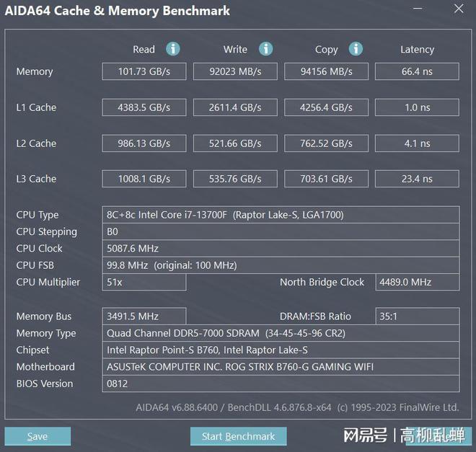The image size is (476, 452).
Task: Click Memory Type field Quad Channel DDR5-7000
Action: [x=281, y=333]
